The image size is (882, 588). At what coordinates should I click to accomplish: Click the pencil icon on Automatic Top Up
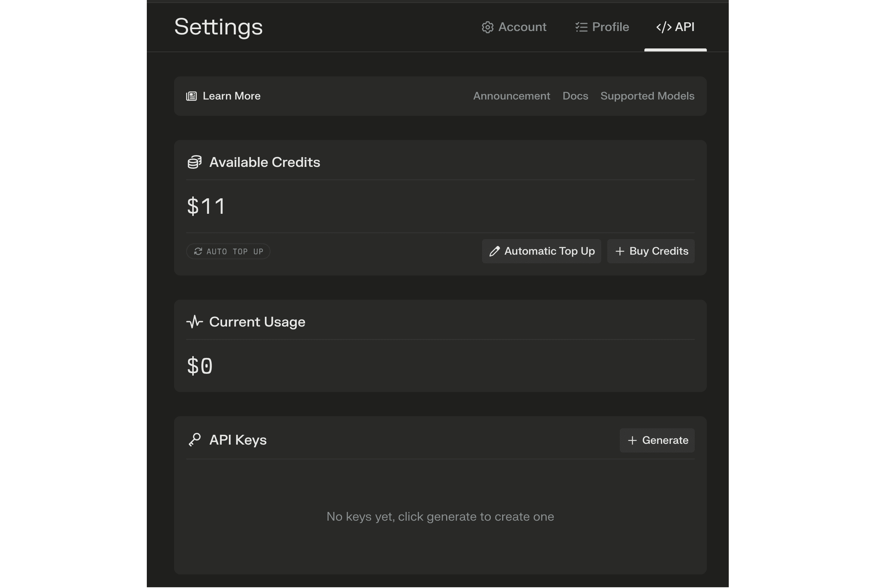[495, 251]
